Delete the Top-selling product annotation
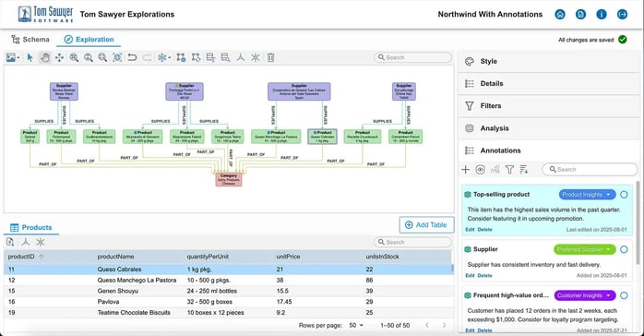 point(484,230)
